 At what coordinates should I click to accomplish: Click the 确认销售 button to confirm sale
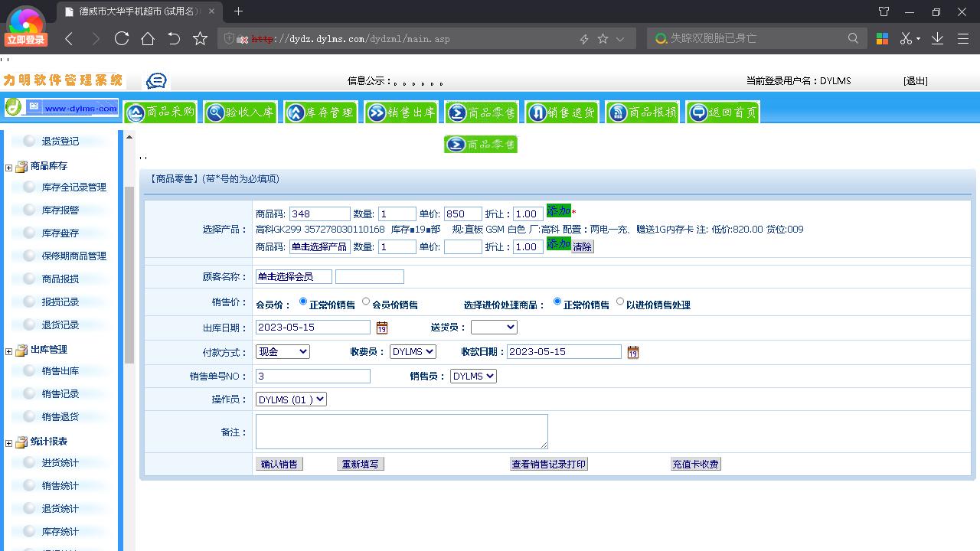click(x=279, y=463)
